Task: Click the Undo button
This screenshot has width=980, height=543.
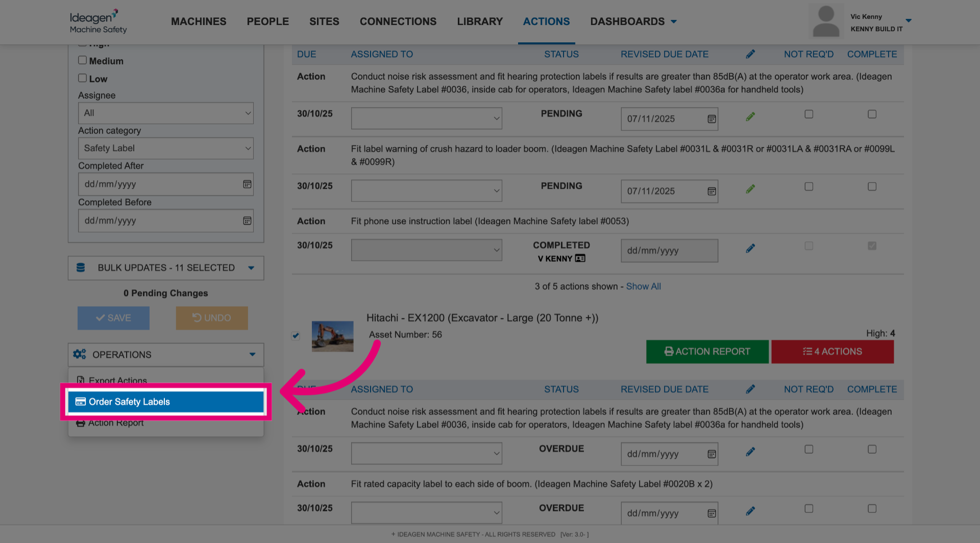Action: click(x=212, y=318)
